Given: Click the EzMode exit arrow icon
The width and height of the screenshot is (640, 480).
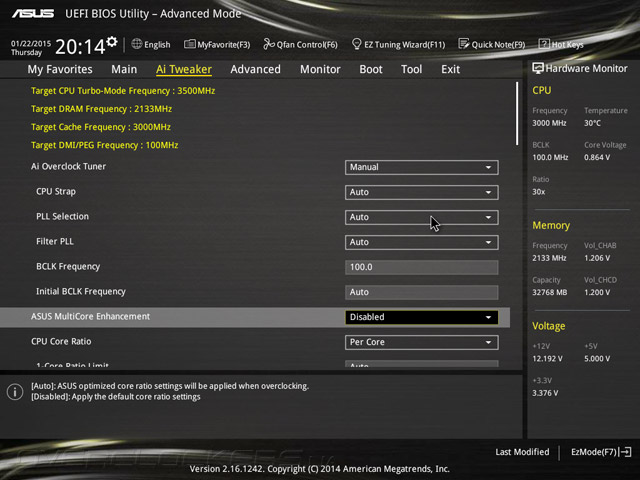Looking at the screenshot, I should click(625, 452).
